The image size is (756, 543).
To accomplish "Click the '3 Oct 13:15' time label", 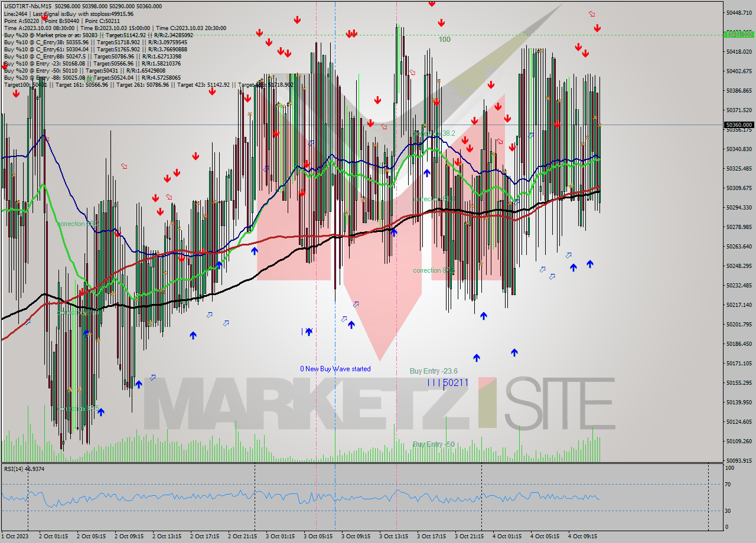I will (393, 537).
